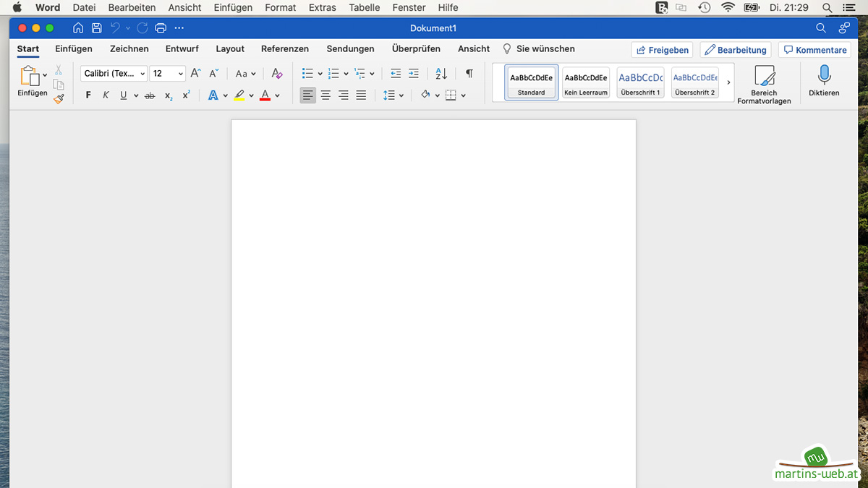Increase font size with the larger A icon
Image resolution: width=868 pixels, height=488 pixels.
click(x=195, y=74)
